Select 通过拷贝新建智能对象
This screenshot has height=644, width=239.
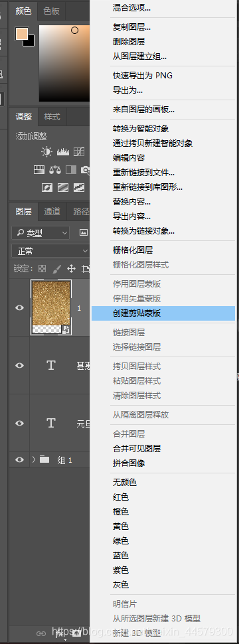pos(153,143)
